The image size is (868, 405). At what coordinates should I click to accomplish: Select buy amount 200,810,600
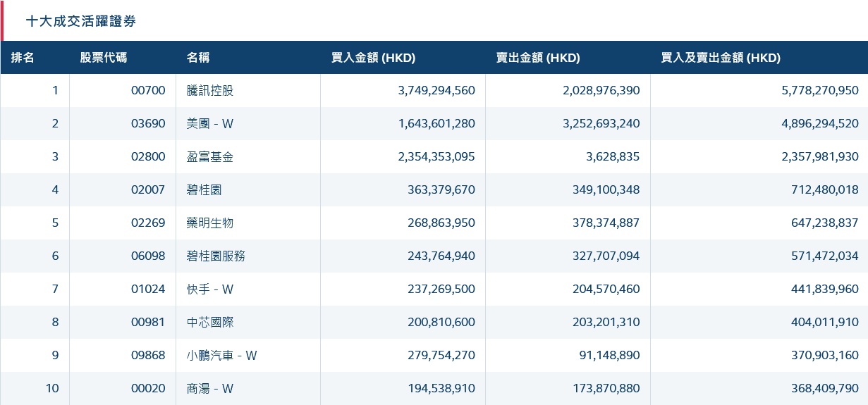click(x=441, y=322)
